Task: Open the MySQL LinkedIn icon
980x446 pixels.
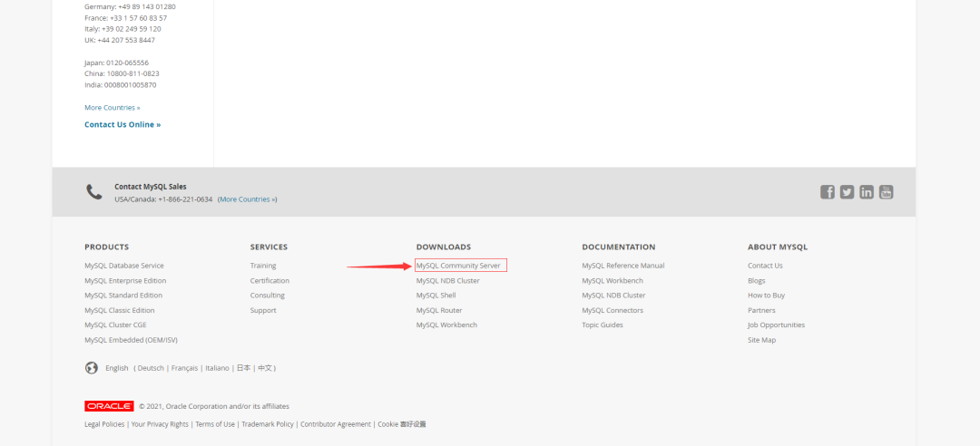Action: click(867, 192)
